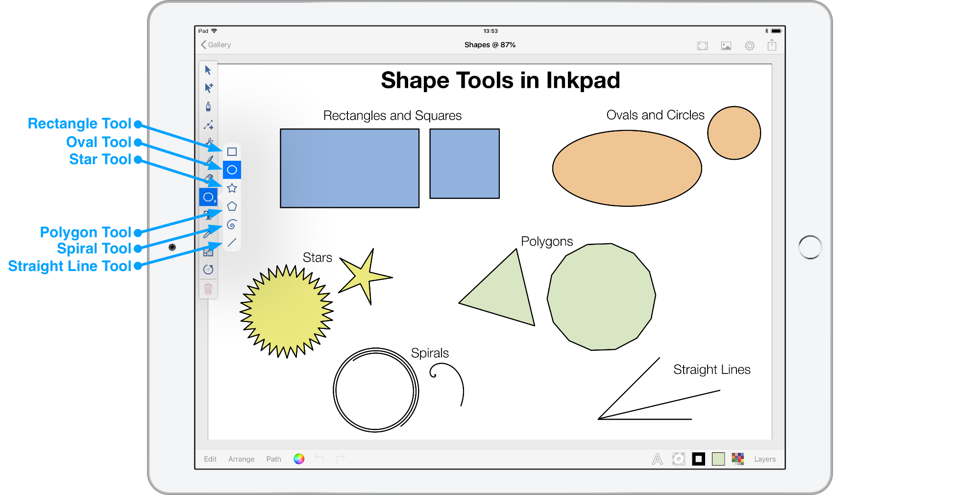Select the Scale tool
This screenshot has height=495, width=980.
[x=208, y=251]
